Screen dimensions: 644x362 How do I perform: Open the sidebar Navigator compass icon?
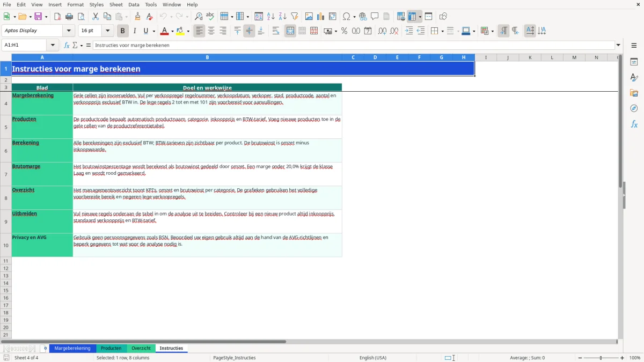(x=634, y=109)
